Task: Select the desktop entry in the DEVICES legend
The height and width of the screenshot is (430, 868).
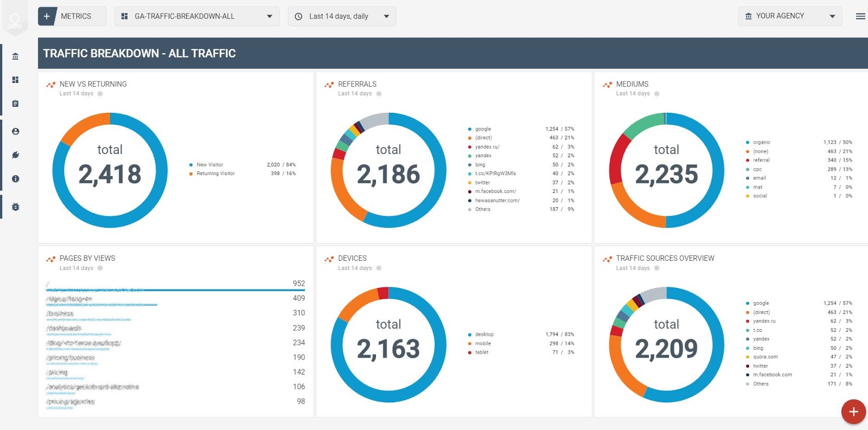Action: coord(484,335)
